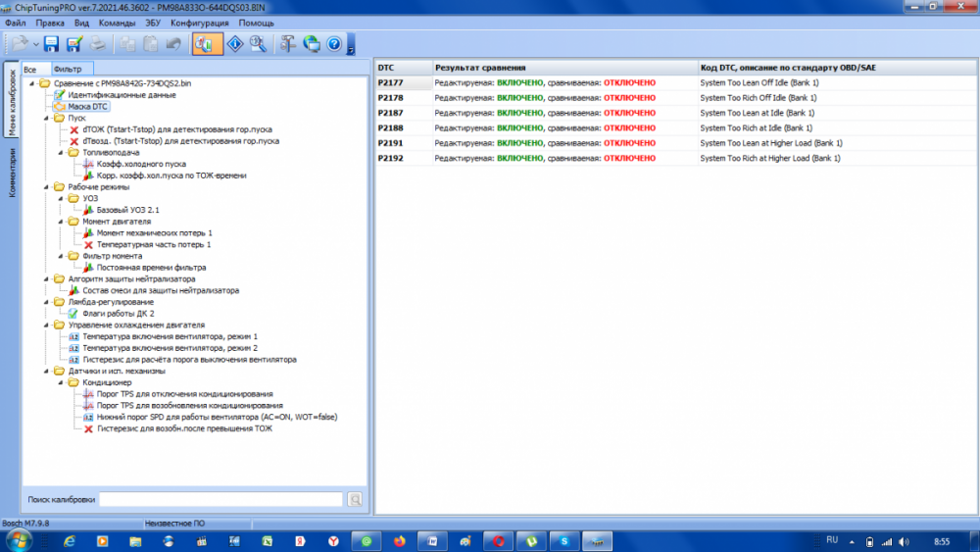Collapse the Сравнение с PM98A842G root node
Image resolution: width=980 pixels, height=552 pixels.
tap(32, 83)
